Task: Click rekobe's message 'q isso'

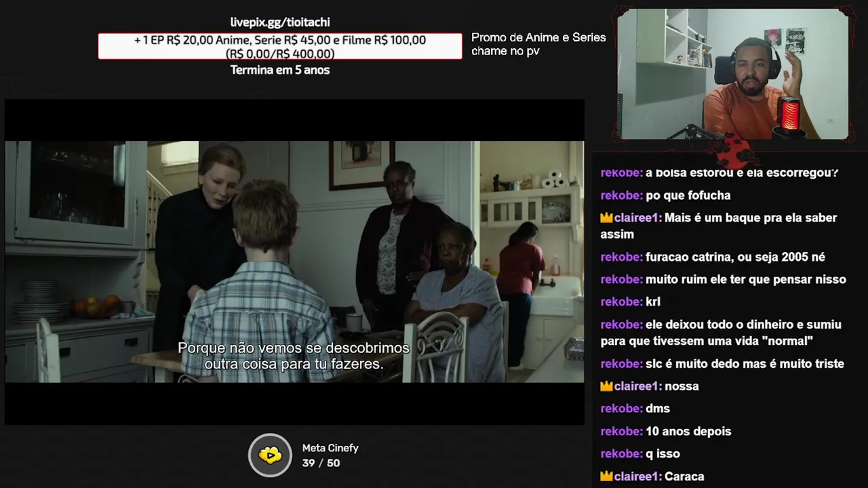Action: point(663,454)
